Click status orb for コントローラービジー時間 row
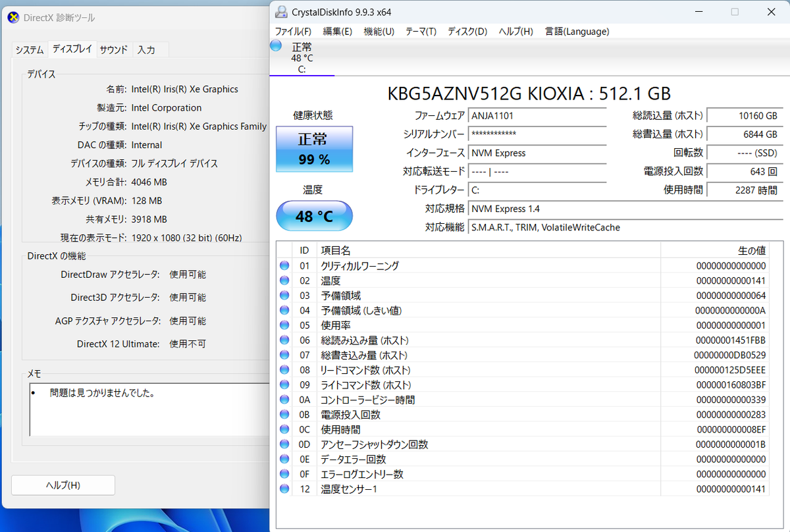The height and width of the screenshot is (532, 790). 284,400
